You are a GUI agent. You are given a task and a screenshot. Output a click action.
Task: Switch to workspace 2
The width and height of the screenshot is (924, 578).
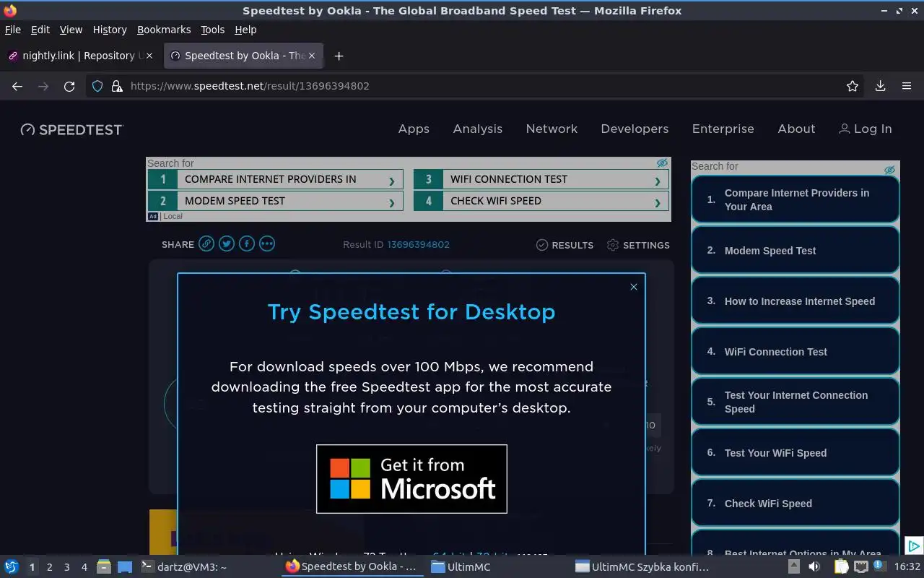coord(49,567)
